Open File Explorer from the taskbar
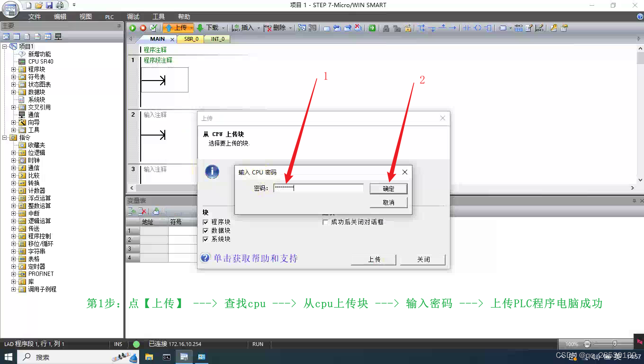 pos(149,357)
